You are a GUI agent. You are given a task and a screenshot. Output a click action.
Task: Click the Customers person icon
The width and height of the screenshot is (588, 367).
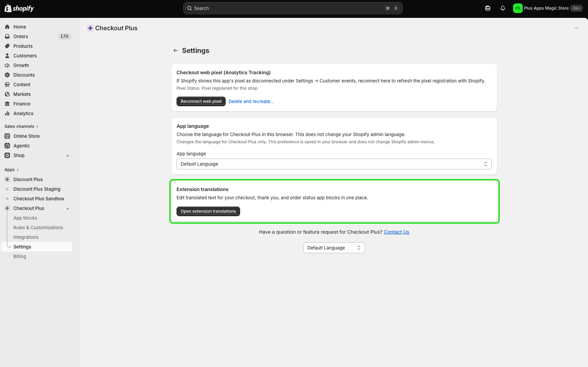click(7, 56)
